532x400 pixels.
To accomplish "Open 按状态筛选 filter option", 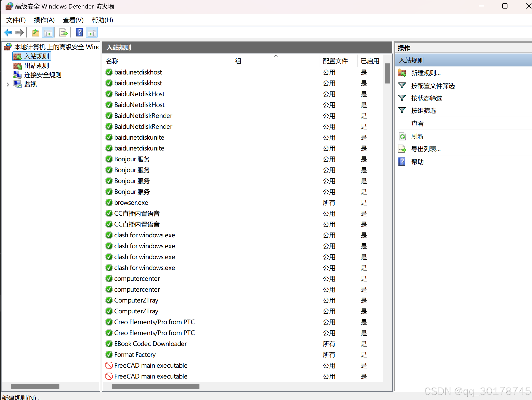I will click(427, 98).
